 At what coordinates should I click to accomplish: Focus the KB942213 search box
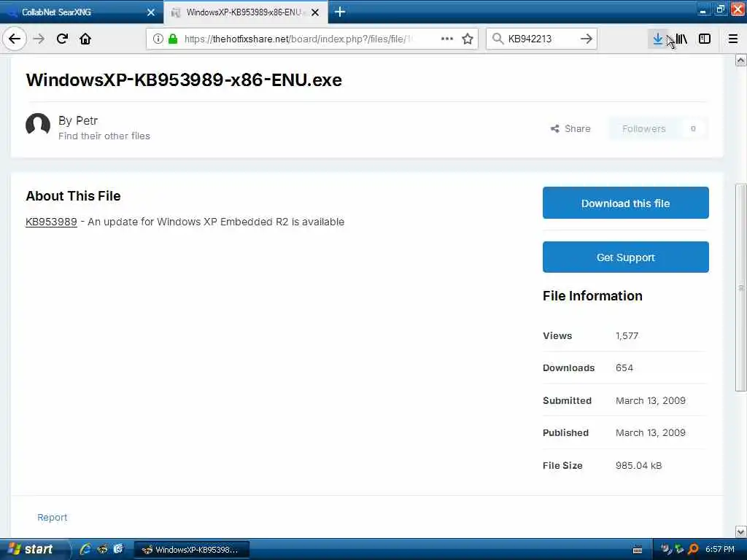(541, 39)
